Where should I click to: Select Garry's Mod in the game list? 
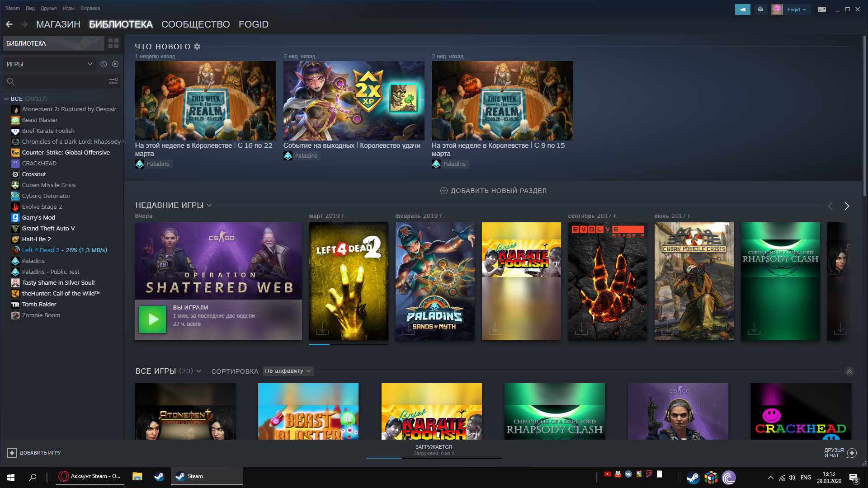click(x=38, y=218)
